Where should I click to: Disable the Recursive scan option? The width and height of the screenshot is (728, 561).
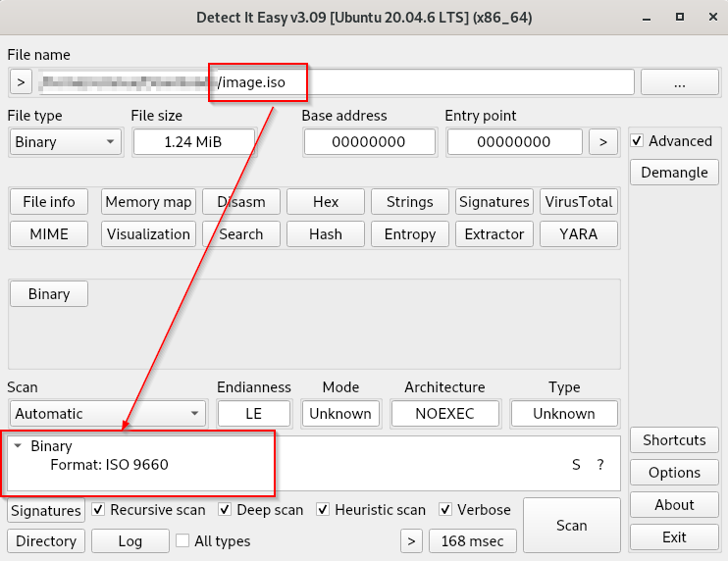pyautogui.click(x=98, y=510)
